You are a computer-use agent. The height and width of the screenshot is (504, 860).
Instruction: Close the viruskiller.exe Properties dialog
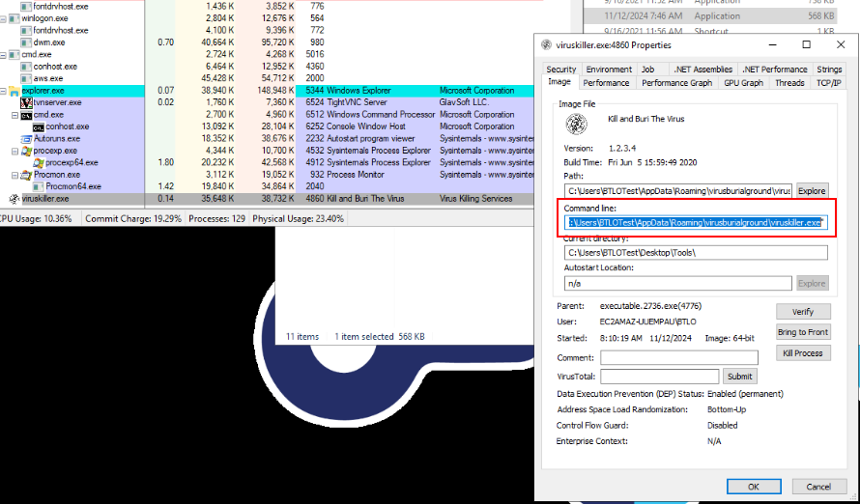(x=841, y=45)
